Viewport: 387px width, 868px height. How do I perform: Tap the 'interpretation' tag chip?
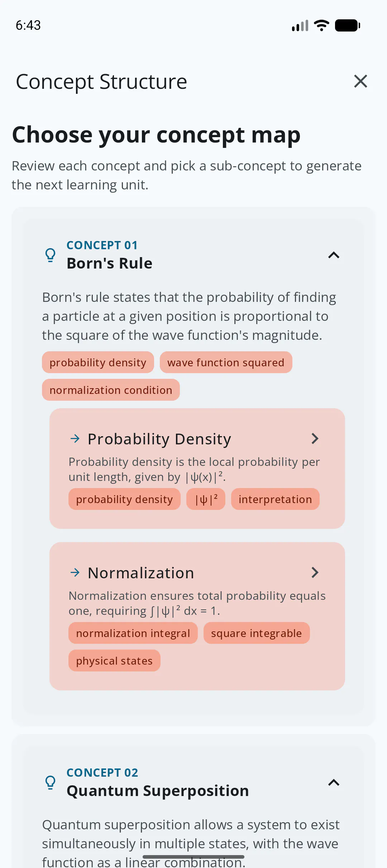pyautogui.click(x=275, y=499)
